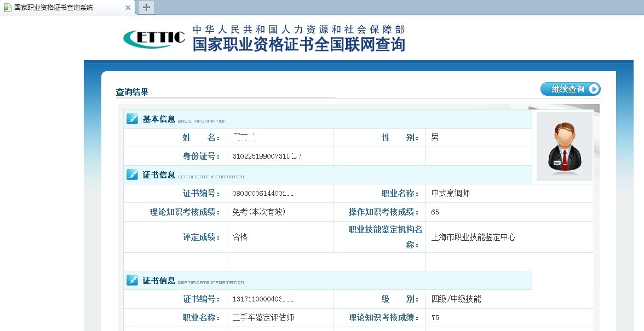Click the 中式烹调师 occupation name
The width and height of the screenshot is (644, 331).
pos(451,194)
